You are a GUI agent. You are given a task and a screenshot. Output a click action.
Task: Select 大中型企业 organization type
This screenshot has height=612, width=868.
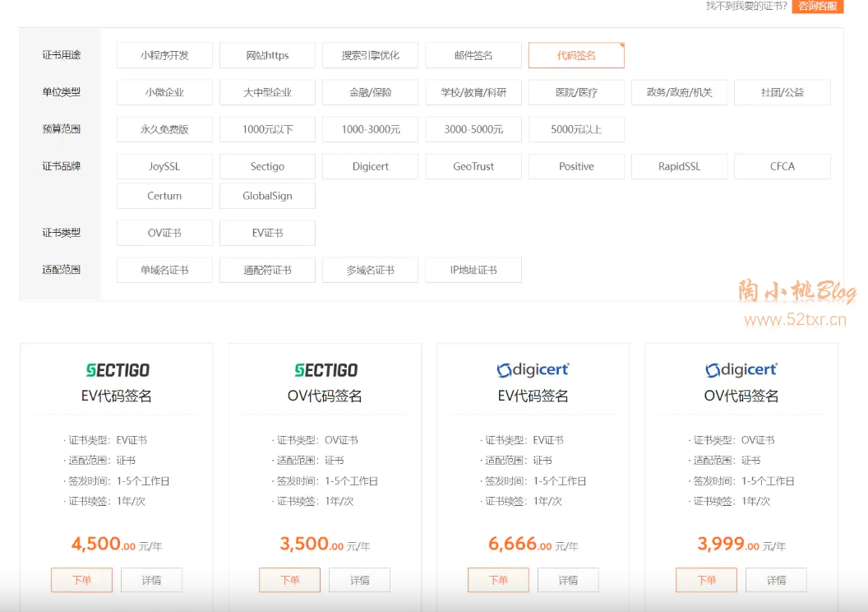267,92
